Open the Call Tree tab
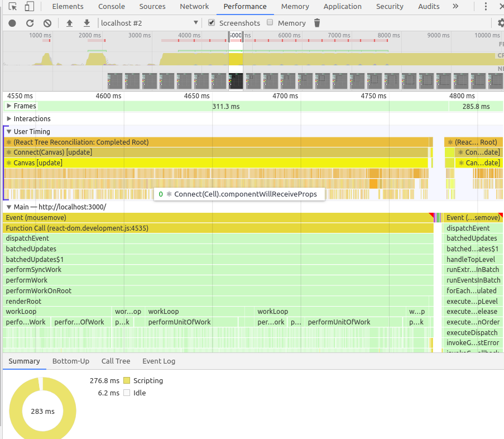The height and width of the screenshot is (439, 504). 116,361
